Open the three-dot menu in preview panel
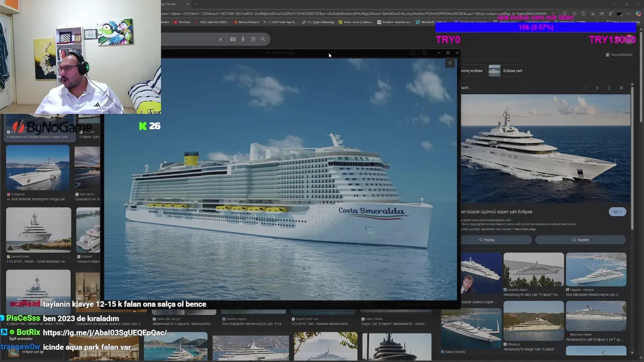 (609, 88)
